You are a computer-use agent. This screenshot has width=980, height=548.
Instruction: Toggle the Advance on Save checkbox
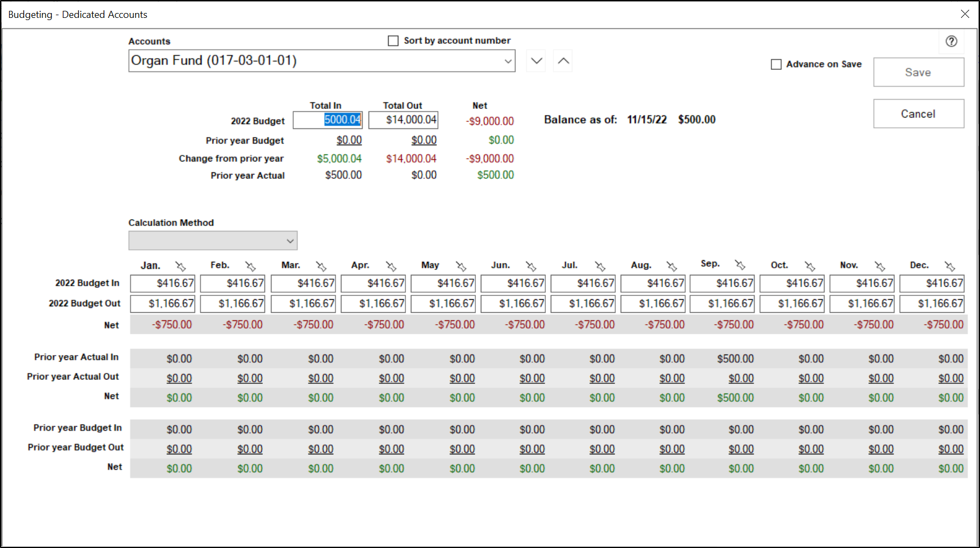pos(776,65)
